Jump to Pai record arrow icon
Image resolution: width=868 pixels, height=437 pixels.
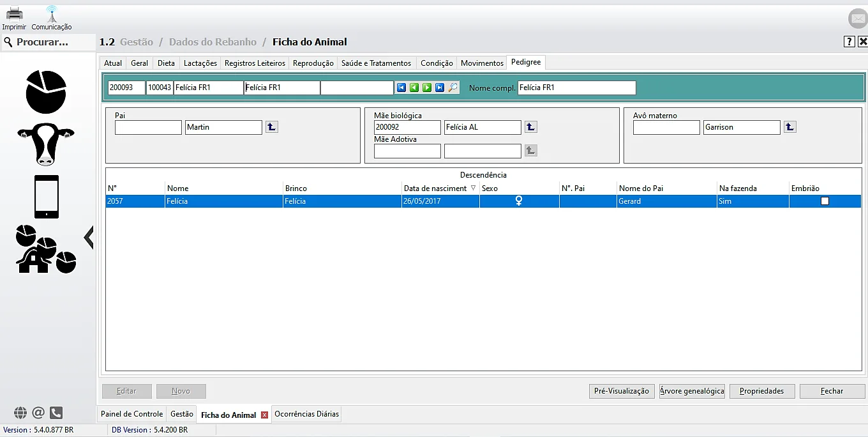tap(272, 127)
